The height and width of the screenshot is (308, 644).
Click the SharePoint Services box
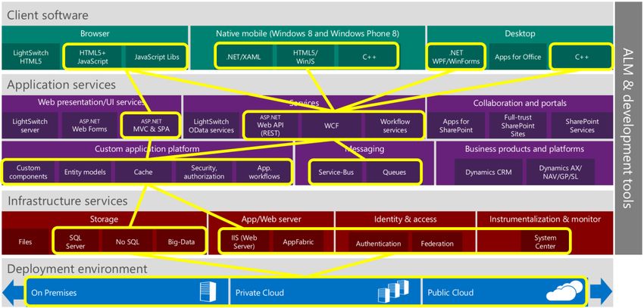click(x=582, y=126)
